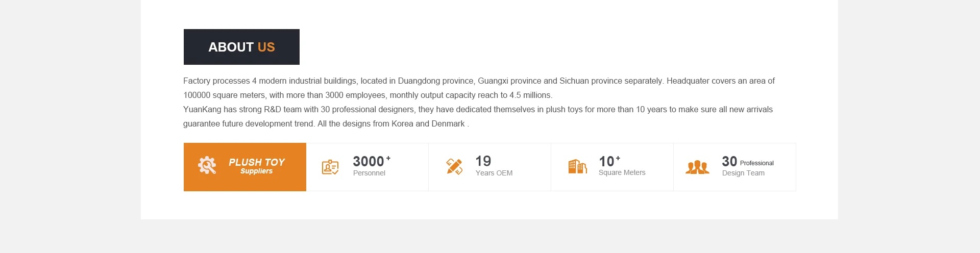This screenshot has width=980, height=253.
Task: Click the line starting "YuanKang has strong R&D"
Action: click(x=478, y=110)
